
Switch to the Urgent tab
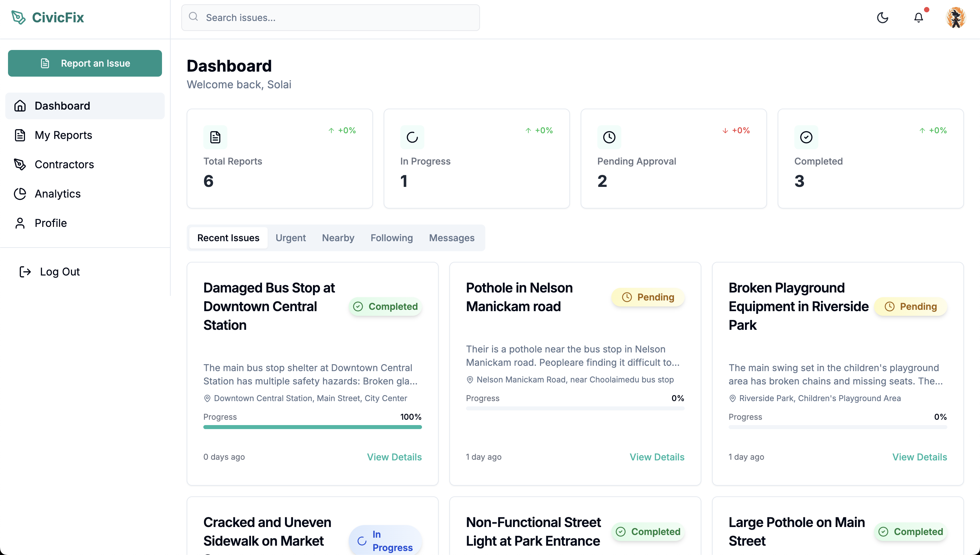tap(291, 238)
